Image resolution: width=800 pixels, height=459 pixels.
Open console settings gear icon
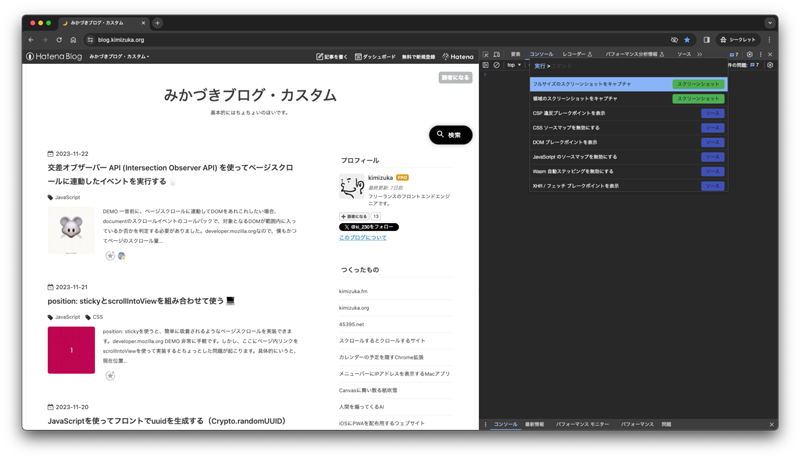pos(770,65)
